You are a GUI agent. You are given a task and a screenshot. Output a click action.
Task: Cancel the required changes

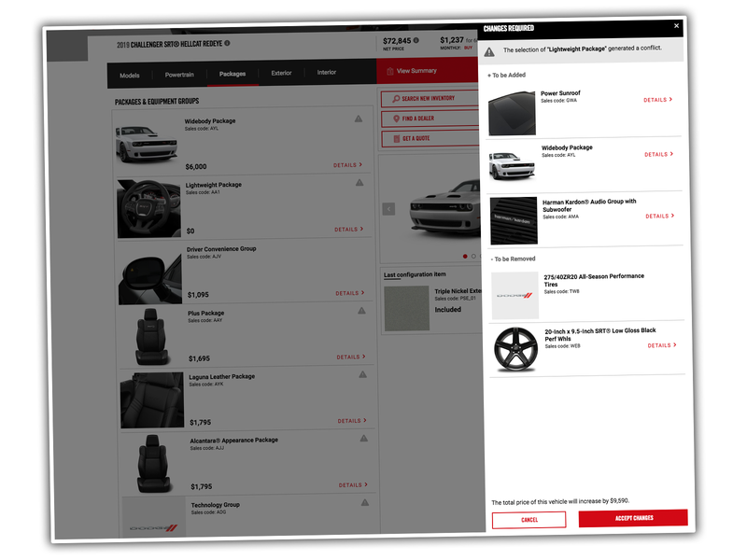[529, 520]
